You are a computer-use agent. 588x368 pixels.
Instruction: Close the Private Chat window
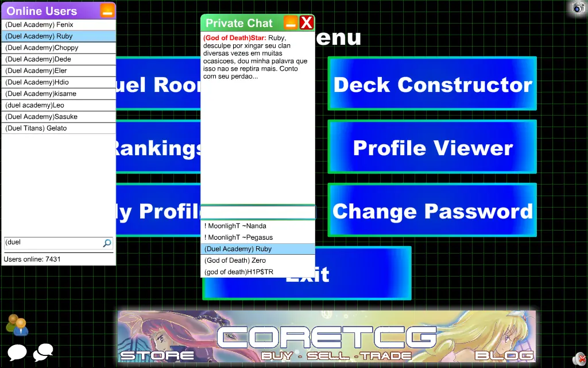(307, 23)
